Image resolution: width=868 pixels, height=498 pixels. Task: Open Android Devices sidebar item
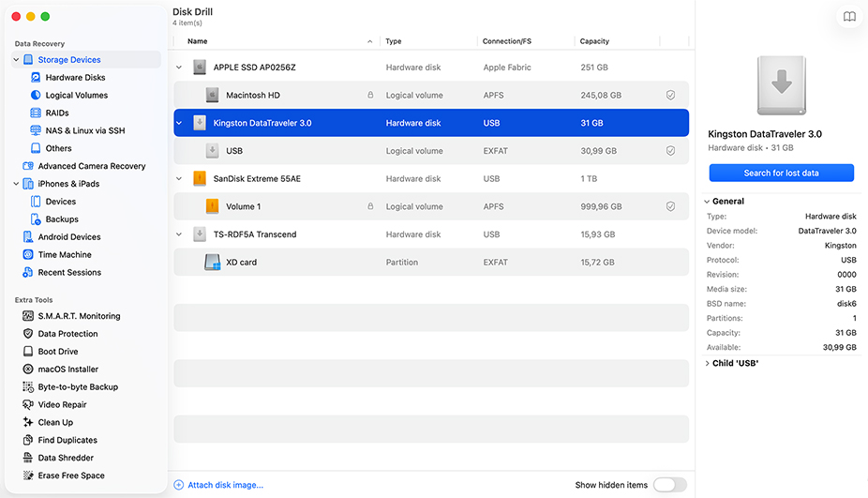coord(69,236)
